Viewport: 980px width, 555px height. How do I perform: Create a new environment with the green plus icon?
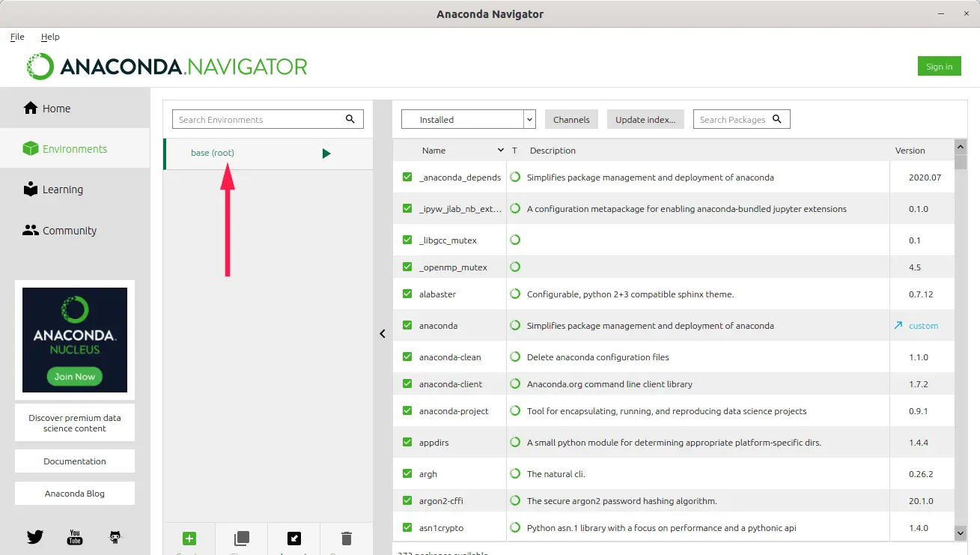coord(189,538)
